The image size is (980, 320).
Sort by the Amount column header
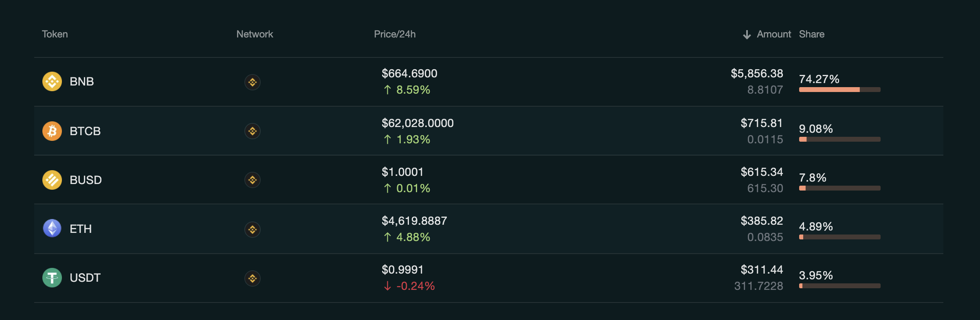(x=773, y=34)
